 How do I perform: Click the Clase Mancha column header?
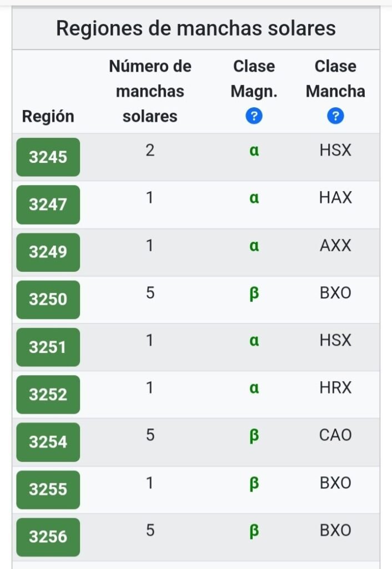pyautogui.click(x=335, y=78)
